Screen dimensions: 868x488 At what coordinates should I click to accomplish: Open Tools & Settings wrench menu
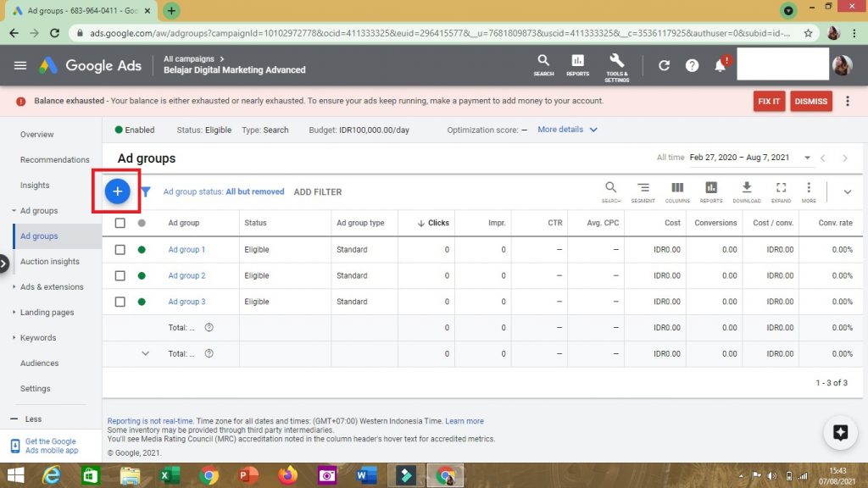[616, 64]
